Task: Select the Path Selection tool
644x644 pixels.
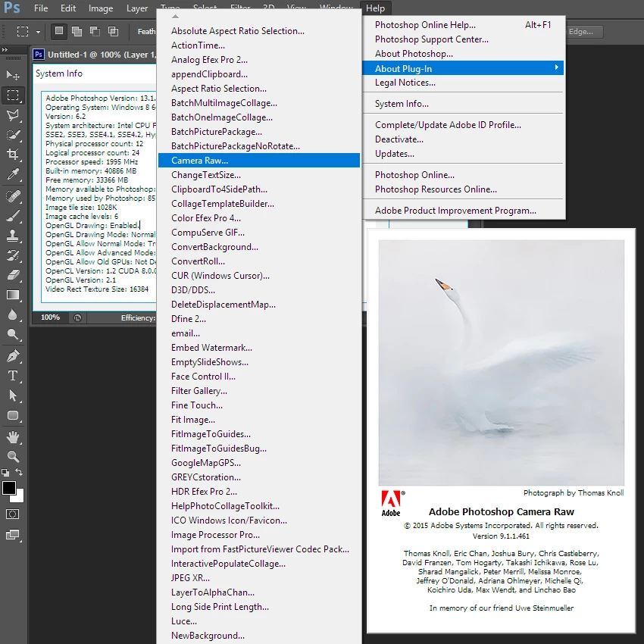Action: pos(13,395)
